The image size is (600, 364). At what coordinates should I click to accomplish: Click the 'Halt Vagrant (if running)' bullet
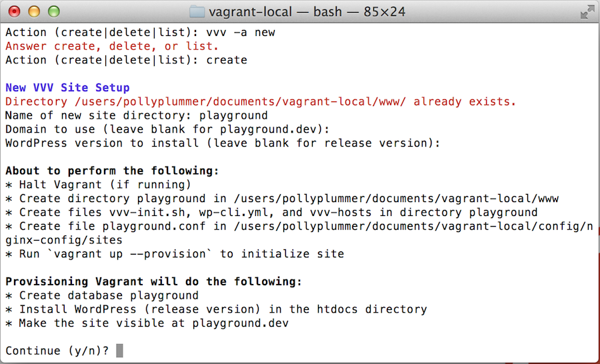[x=98, y=185]
